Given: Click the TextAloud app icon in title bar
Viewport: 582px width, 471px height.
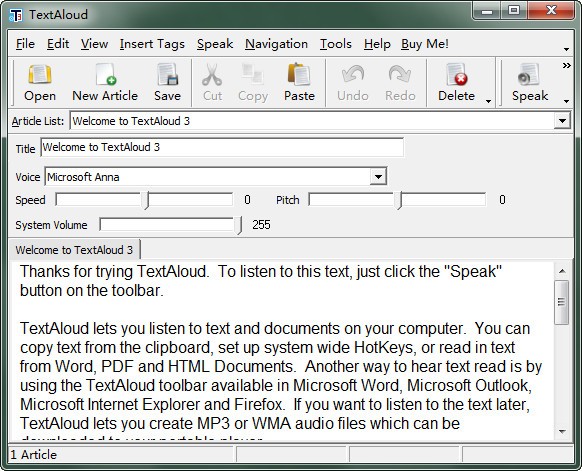Looking at the screenshot, I should 16,15.
